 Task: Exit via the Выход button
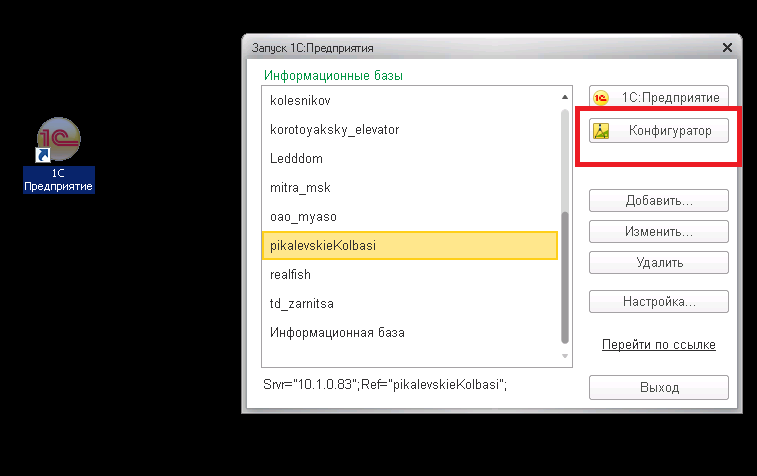(659, 387)
